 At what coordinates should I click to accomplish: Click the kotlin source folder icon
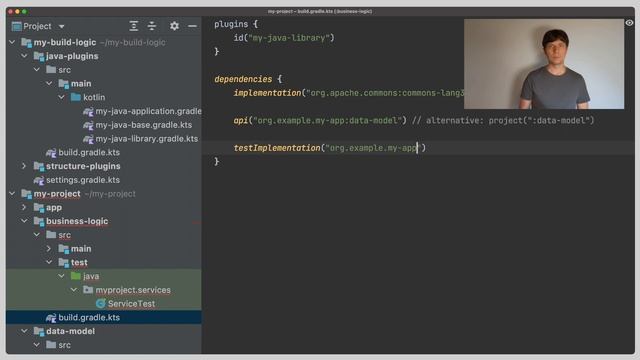(76, 97)
